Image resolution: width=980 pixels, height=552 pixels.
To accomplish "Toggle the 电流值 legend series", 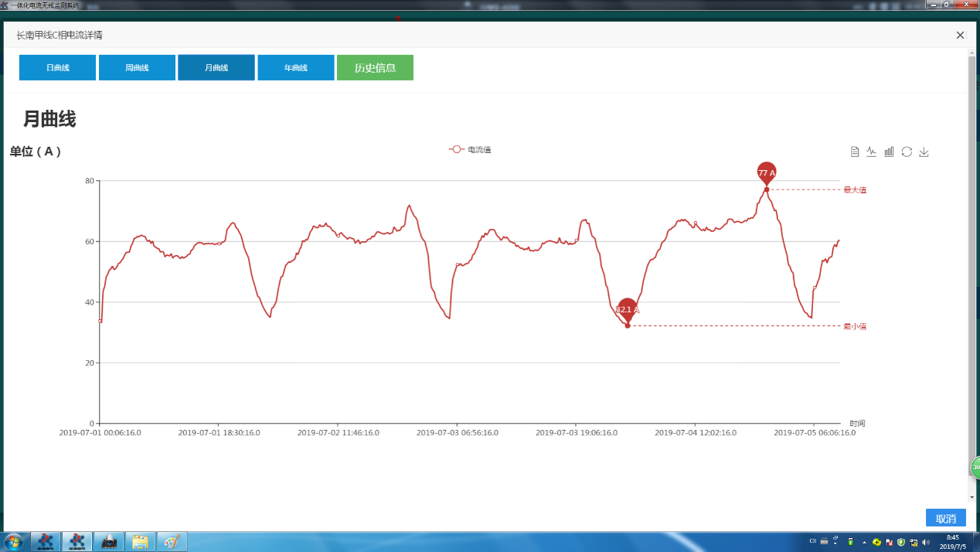I will tap(470, 149).
